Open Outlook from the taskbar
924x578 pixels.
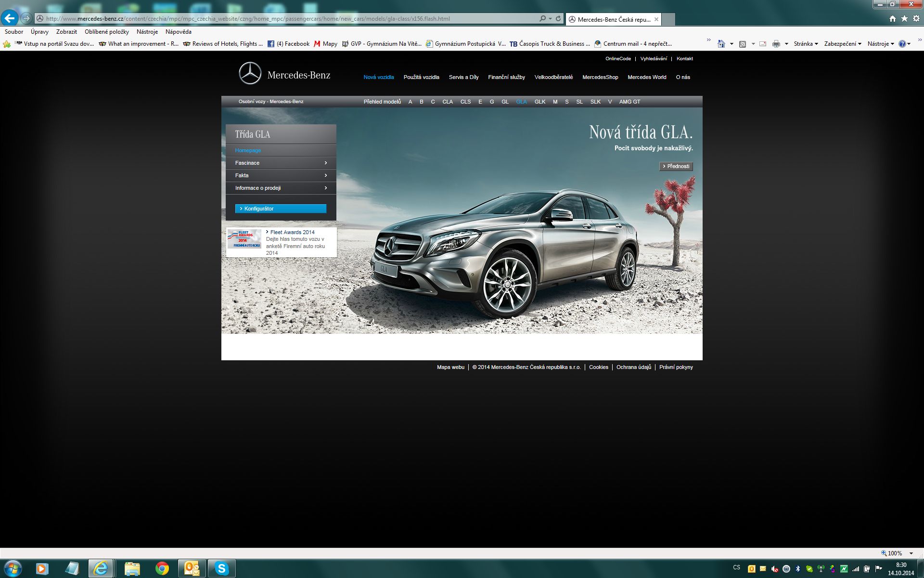[192, 569]
